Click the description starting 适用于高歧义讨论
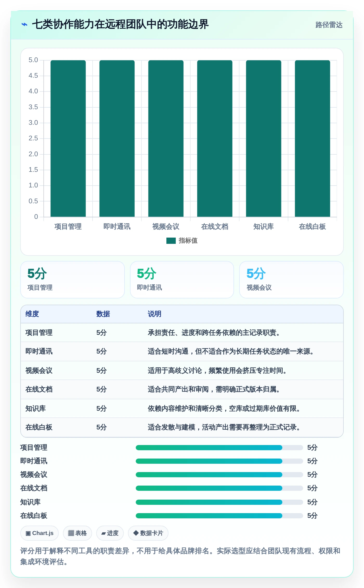The width and height of the screenshot is (364, 588). tap(217, 371)
